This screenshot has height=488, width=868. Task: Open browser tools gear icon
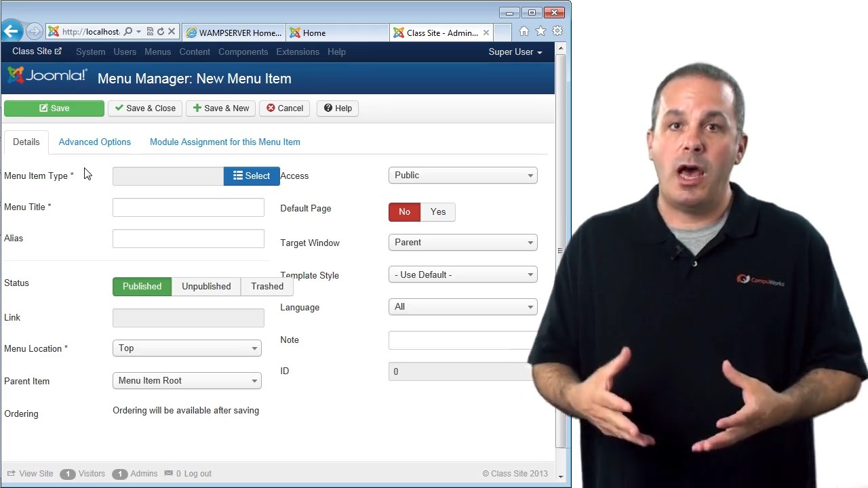pos(557,31)
